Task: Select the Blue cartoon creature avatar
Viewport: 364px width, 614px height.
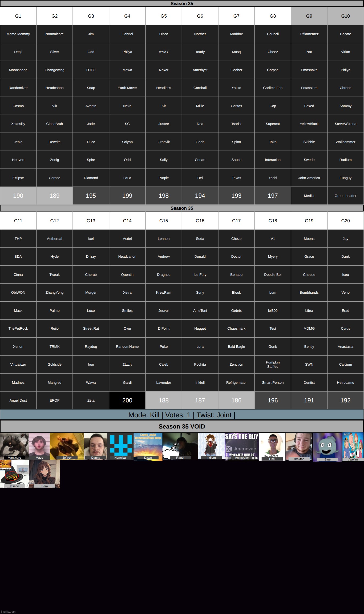Action: pos(327,447)
